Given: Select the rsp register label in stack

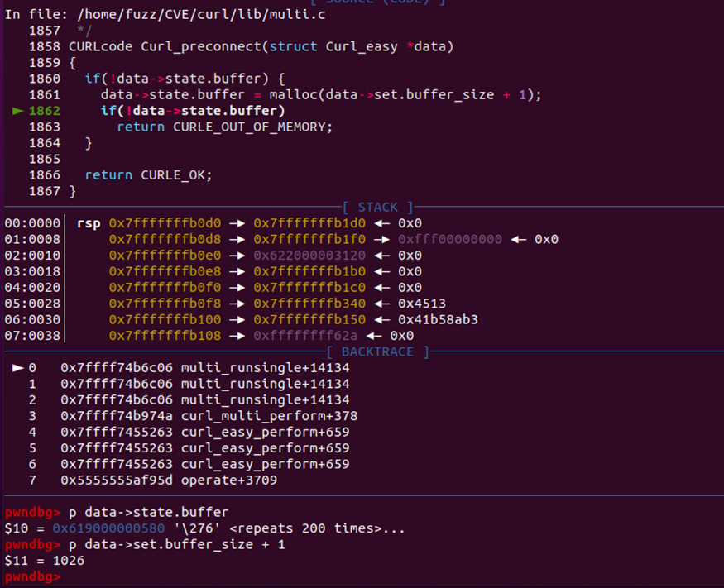Looking at the screenshot, I should pyautogui.click(x=88, y=223).
